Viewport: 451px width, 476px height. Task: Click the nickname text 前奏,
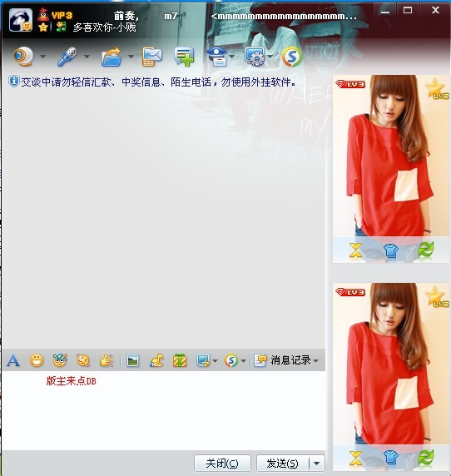[126, 16]
